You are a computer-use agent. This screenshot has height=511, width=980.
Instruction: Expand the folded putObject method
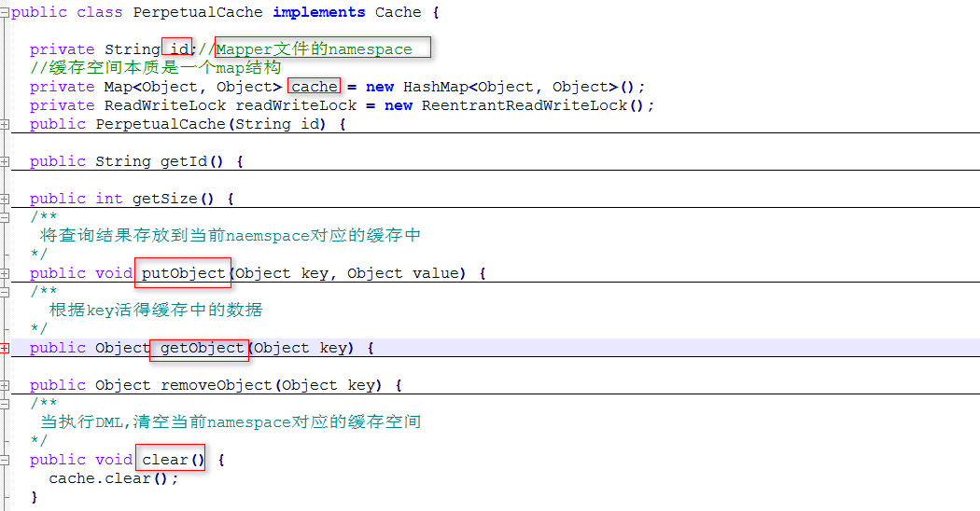[x=4, y=273]
